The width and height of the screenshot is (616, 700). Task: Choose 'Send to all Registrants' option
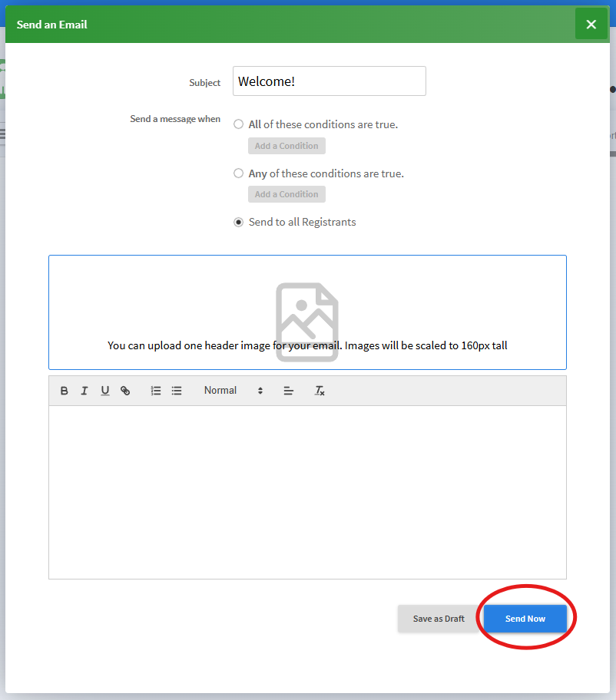[239, 222]
